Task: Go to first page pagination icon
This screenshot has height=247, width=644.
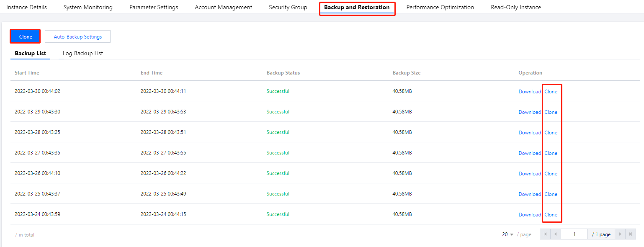Action: click(545, 234)
